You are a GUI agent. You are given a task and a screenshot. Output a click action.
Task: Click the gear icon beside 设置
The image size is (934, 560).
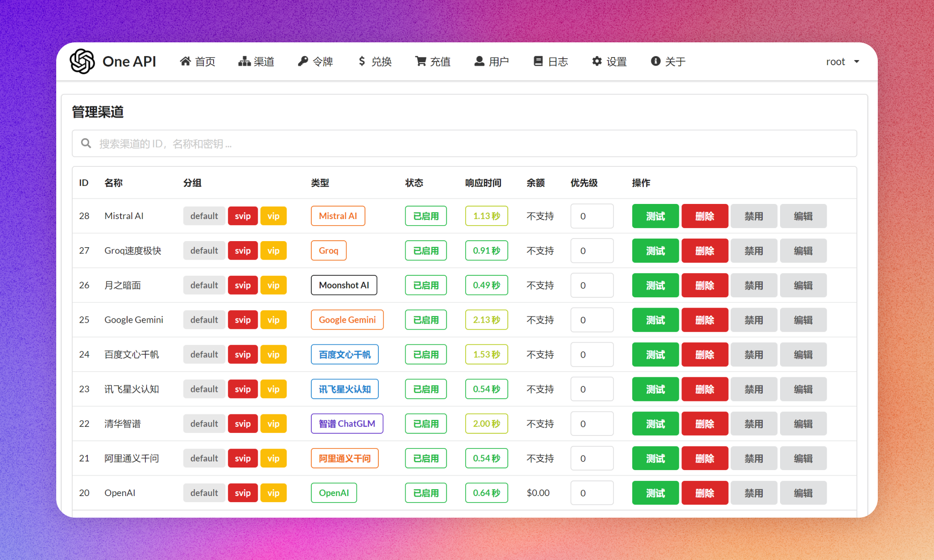coord(597,61)
